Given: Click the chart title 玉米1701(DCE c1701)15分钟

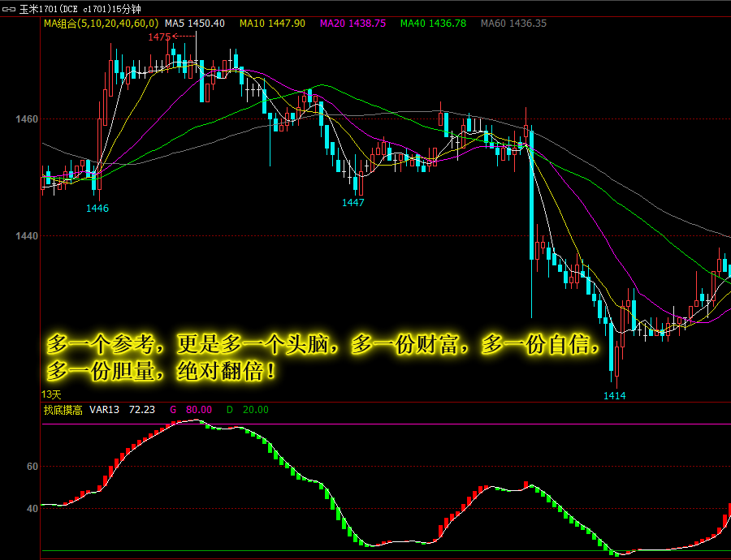Looking at the screenshot, I should [x=80, y=9].
